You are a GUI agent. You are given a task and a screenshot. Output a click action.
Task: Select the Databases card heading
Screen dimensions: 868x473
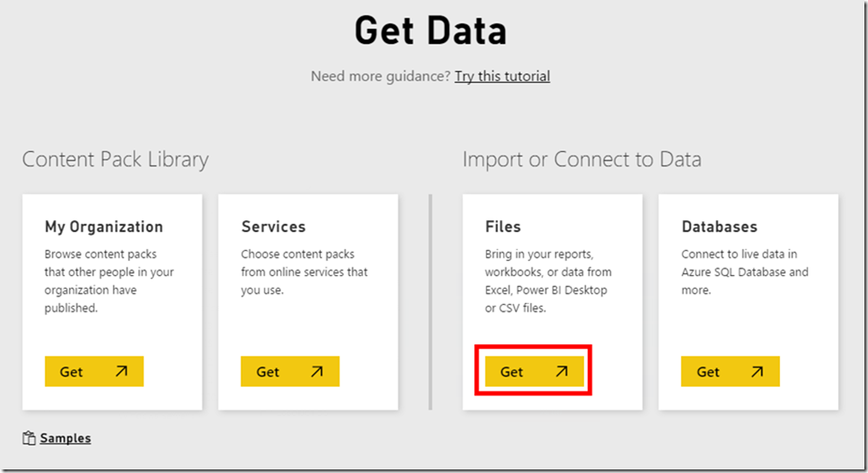click(x=719, y=227)
